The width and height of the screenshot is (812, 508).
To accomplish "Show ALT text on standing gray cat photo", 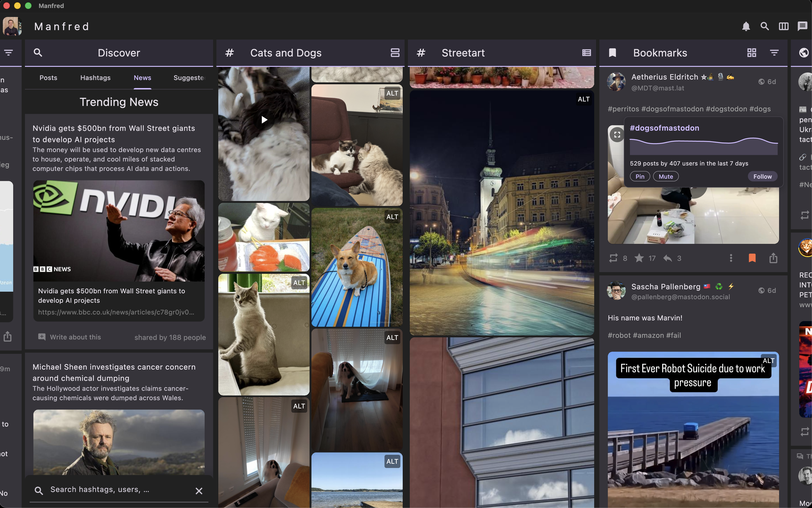I will coord(299,283).
